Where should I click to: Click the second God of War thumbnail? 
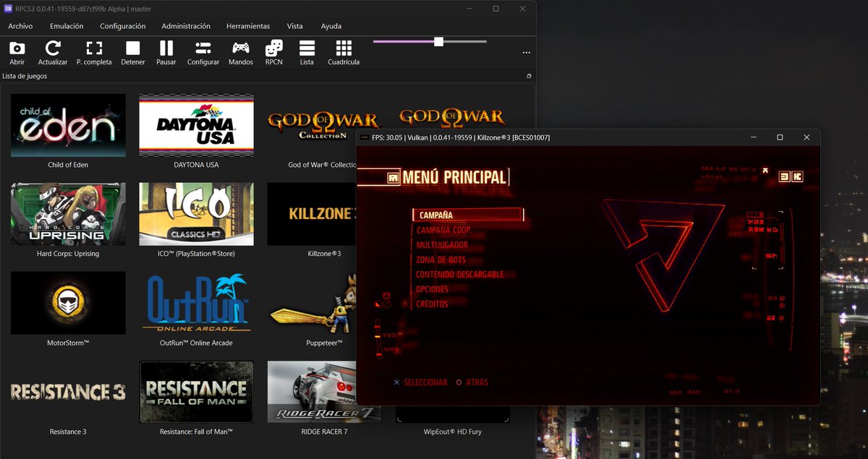[452, 117]
